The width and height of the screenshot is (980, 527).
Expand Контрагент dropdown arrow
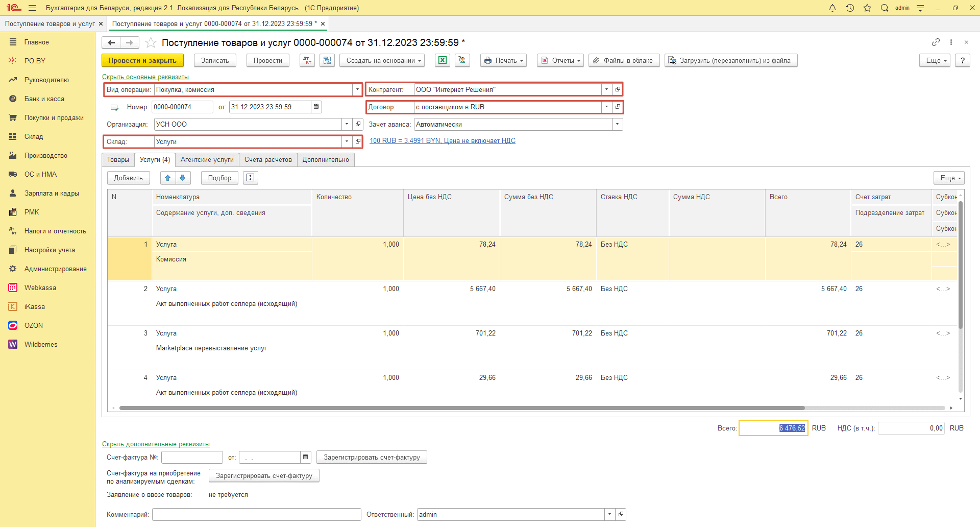click(607, 90)
